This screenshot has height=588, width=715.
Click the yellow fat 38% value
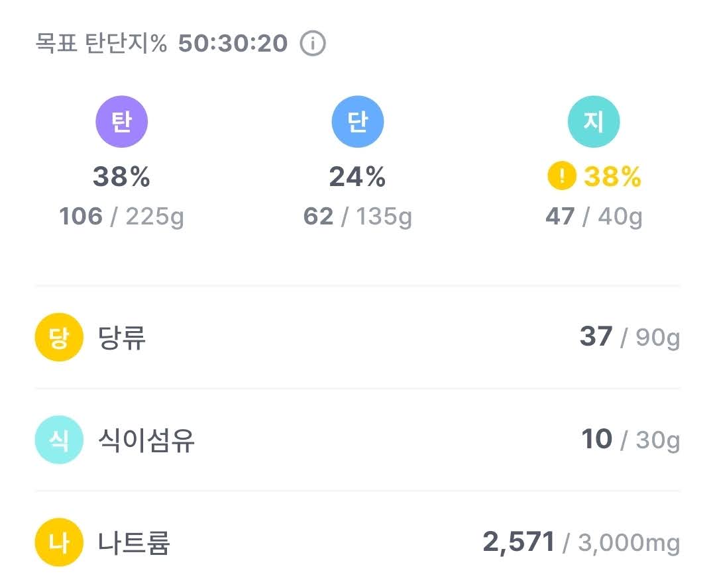pos(612,176)
